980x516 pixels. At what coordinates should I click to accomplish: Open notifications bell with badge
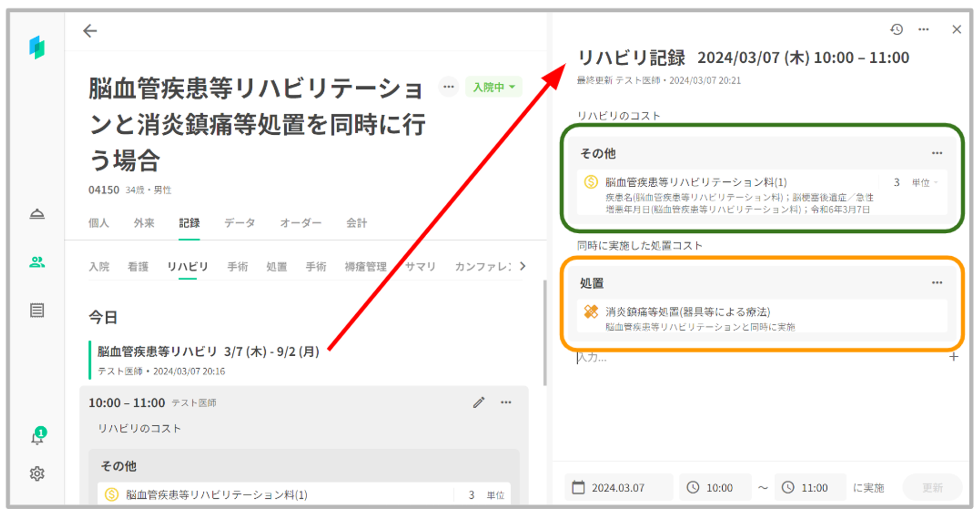coord(38,436)
